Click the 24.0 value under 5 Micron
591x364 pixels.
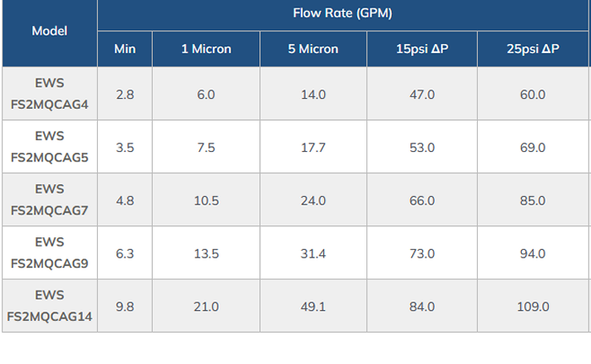coord(313,201)
